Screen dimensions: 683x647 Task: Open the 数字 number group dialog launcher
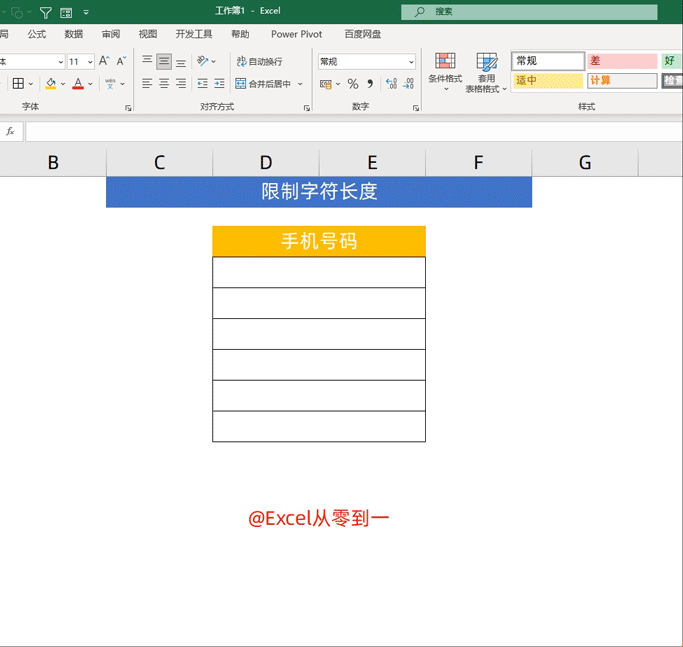(416, 108)
